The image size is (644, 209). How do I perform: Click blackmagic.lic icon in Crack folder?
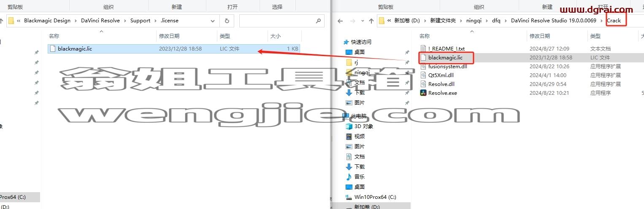[x=423, y=57]
